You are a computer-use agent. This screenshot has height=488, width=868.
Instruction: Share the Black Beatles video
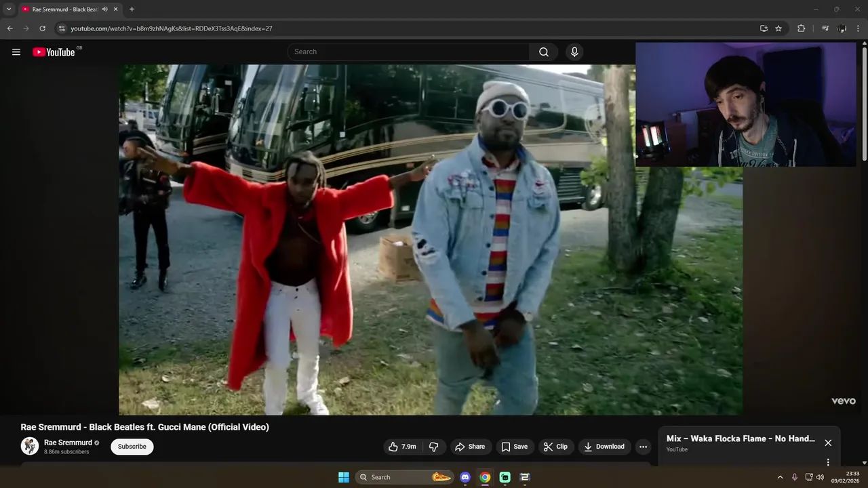(x=470, y=447)
